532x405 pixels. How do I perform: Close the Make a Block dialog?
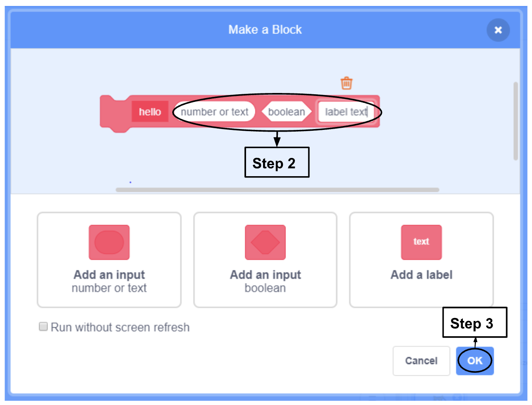coord(498,30)
